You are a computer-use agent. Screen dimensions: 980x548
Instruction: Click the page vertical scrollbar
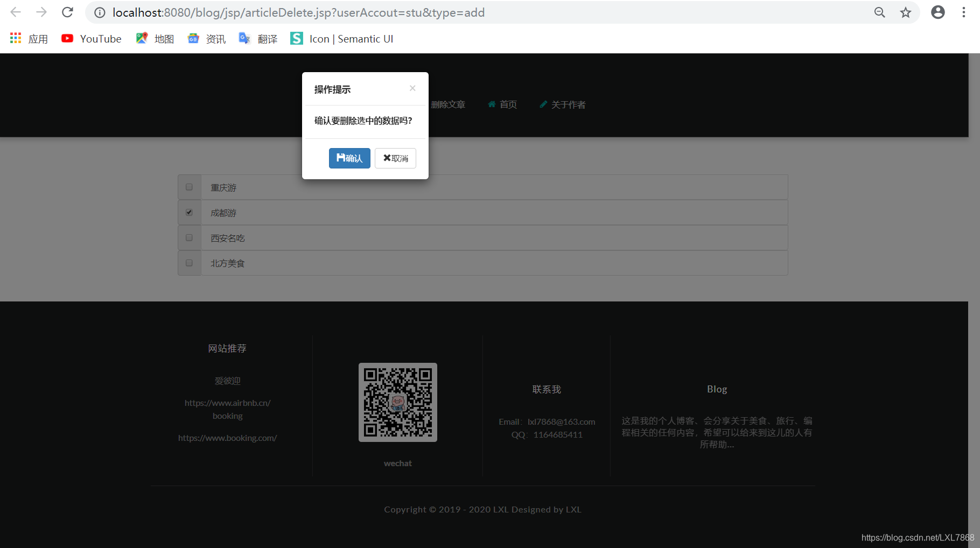(x=974, y=300)
